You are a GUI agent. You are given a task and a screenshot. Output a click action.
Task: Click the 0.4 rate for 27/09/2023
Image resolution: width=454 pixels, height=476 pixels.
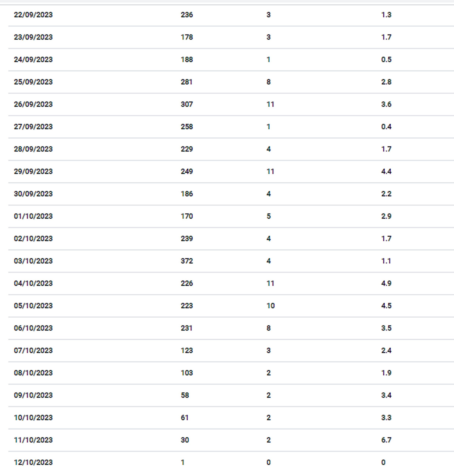point(386,127)
